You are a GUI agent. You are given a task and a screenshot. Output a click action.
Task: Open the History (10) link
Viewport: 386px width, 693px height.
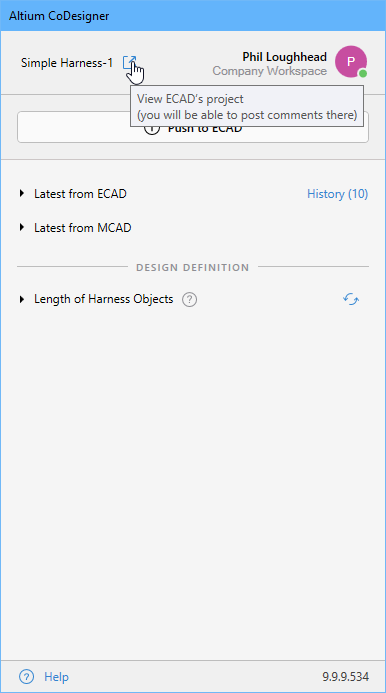coord(337,194)
